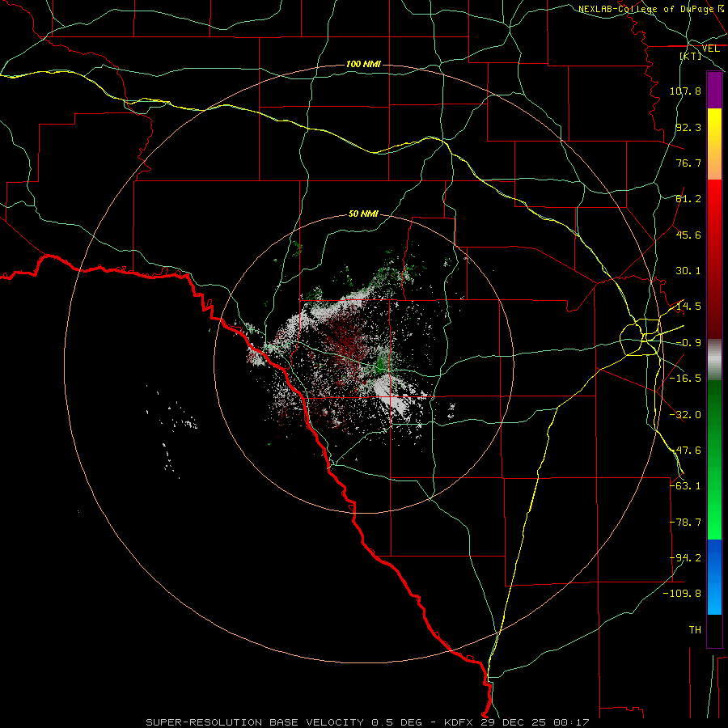This screenshot has width=728, height=728.
Task: Click the yellow-orange segment of the color bar
Action: point(714,144)
